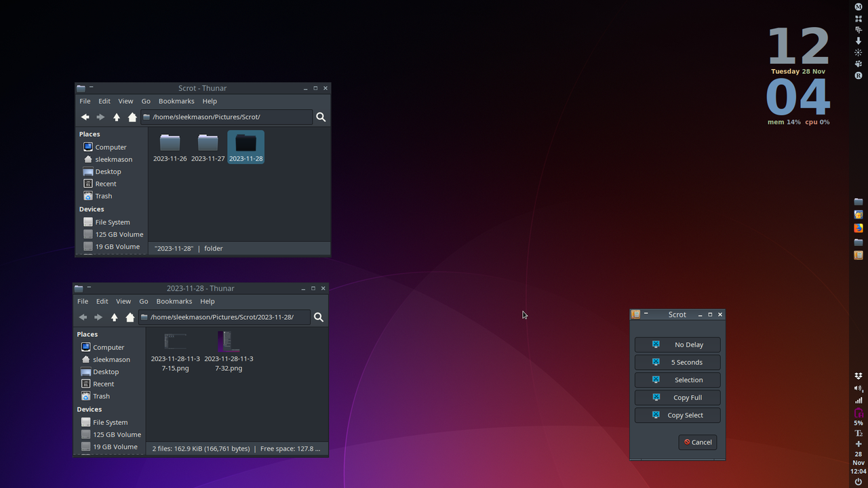
Task: Open Go menu in 2023-11-28 Thunar window
Action: pos(144,302)
